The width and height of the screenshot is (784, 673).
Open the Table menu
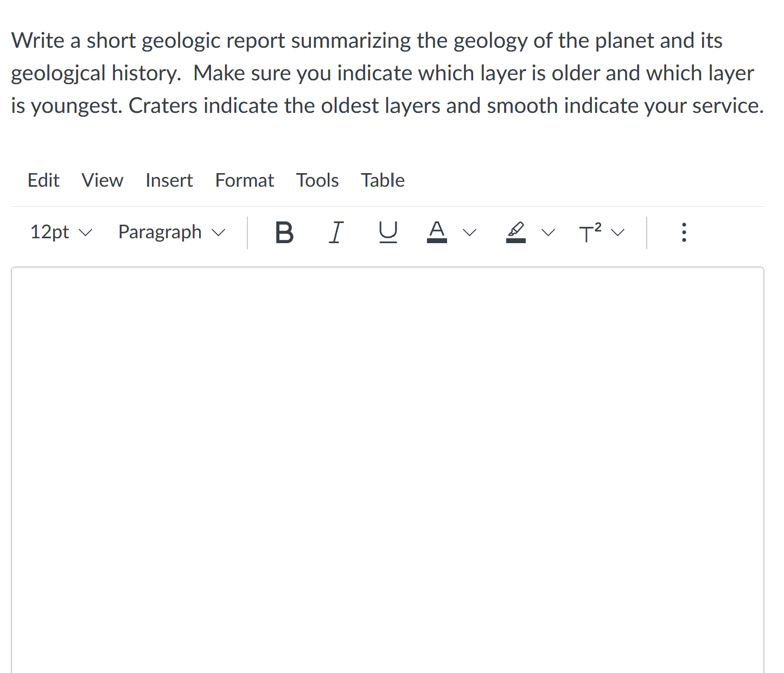coord(383,180)
